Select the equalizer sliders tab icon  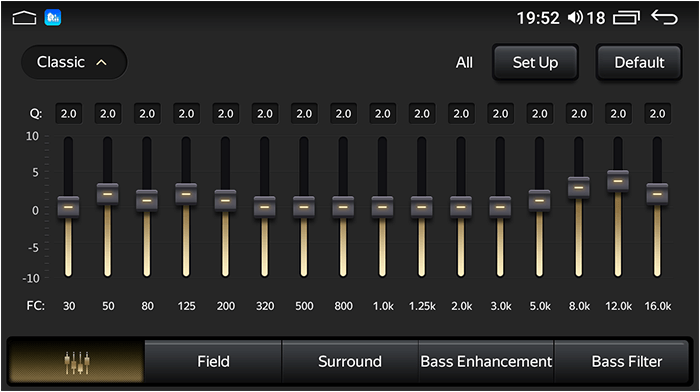point(76,362)
